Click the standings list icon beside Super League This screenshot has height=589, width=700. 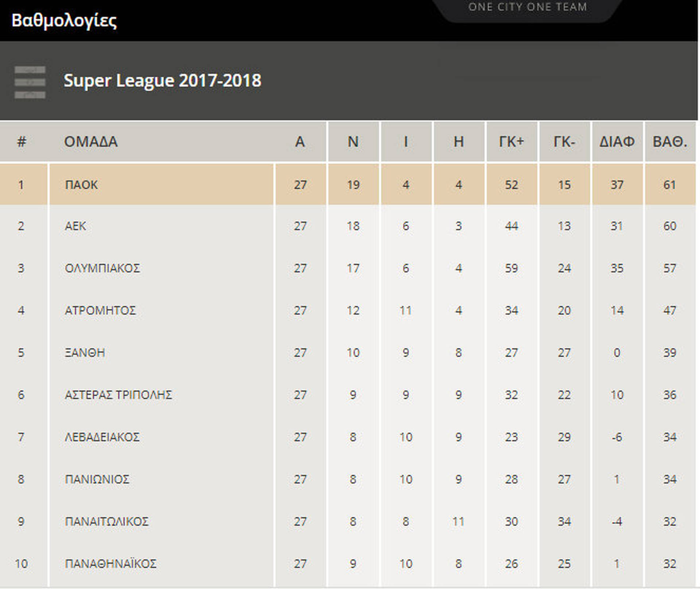click(x=30, y=82)
